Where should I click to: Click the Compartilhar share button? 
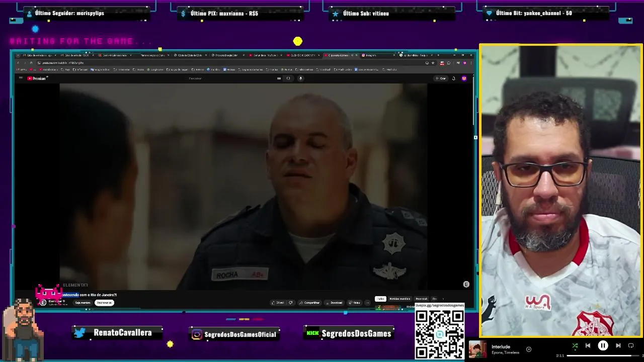309,303
